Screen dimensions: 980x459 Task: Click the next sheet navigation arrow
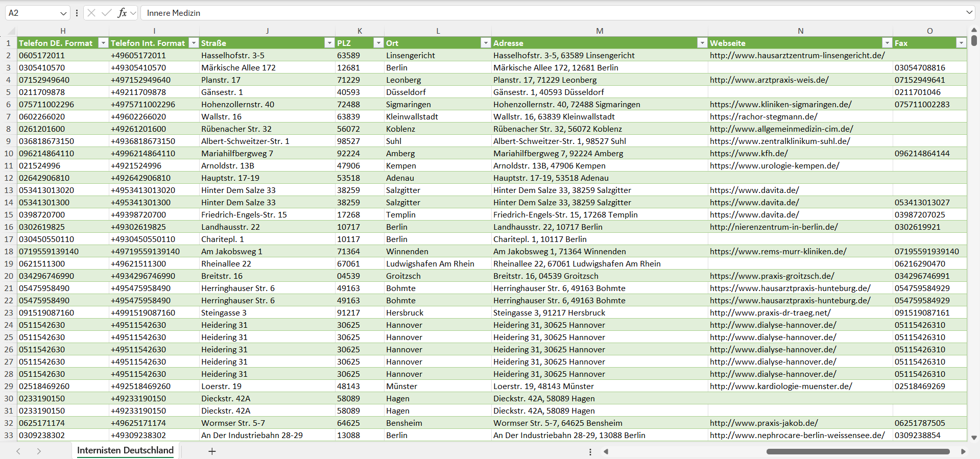click(x=39, y=451)
